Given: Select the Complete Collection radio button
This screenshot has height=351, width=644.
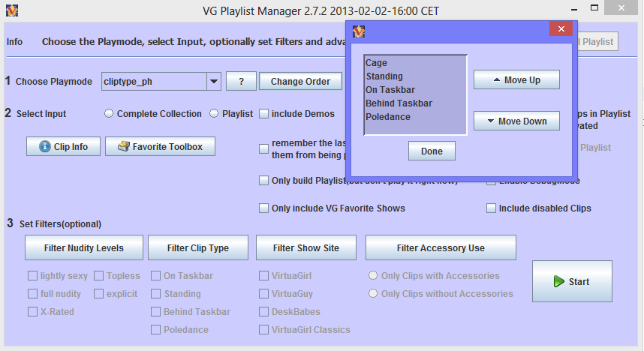Looking at the screenshot, I should [x=109, y=114].
